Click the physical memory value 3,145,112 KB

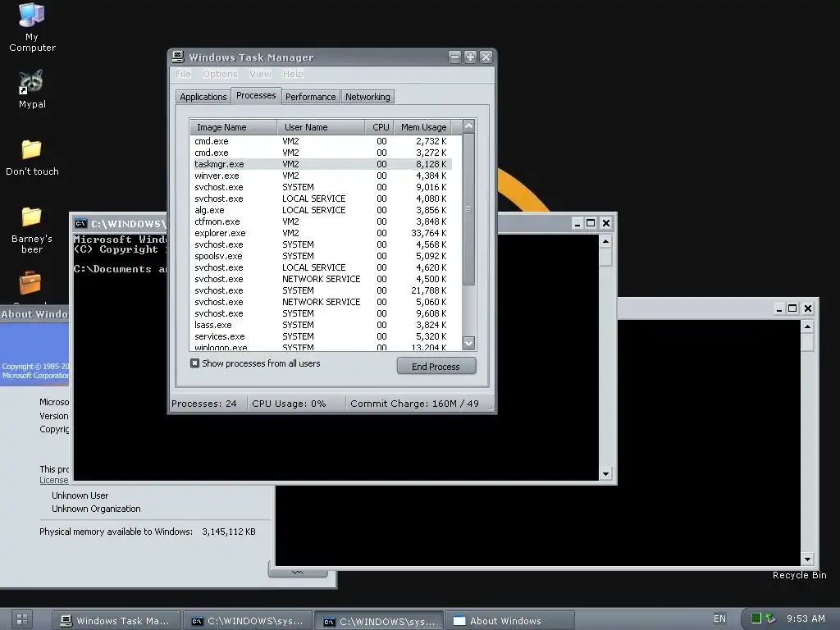click(229, 532)
